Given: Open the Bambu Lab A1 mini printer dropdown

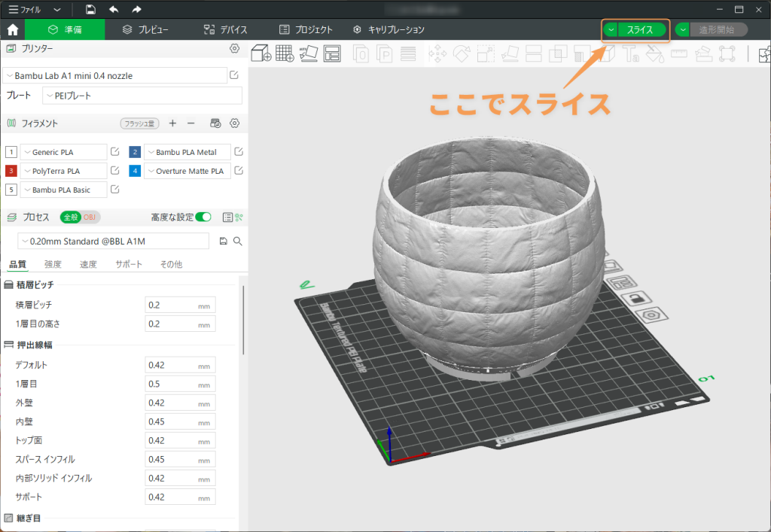Looking at the screenshot, I should [x=114, y=76].
